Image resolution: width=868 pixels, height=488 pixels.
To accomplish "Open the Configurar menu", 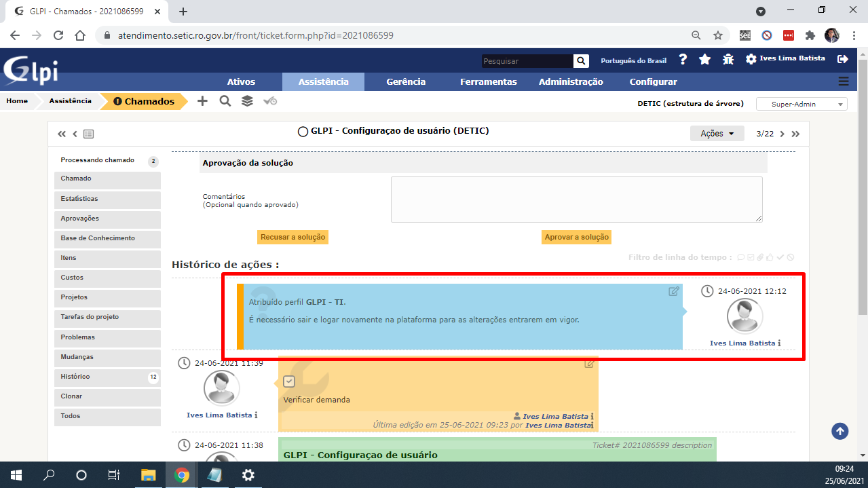I will (653, 81).
